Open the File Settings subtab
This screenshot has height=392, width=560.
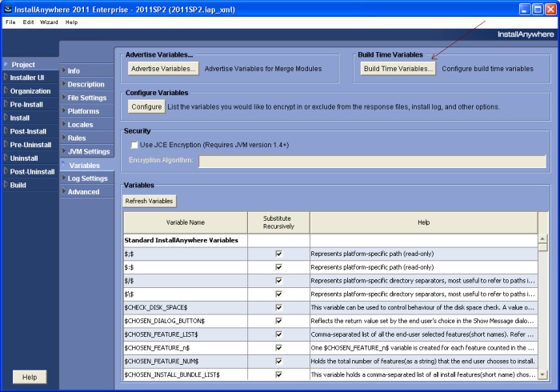[x=86, y=98]
